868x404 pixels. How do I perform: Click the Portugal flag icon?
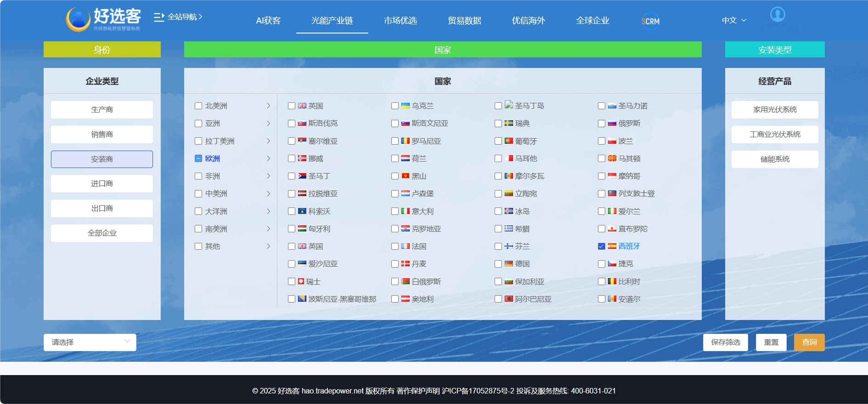click(509, 141)
